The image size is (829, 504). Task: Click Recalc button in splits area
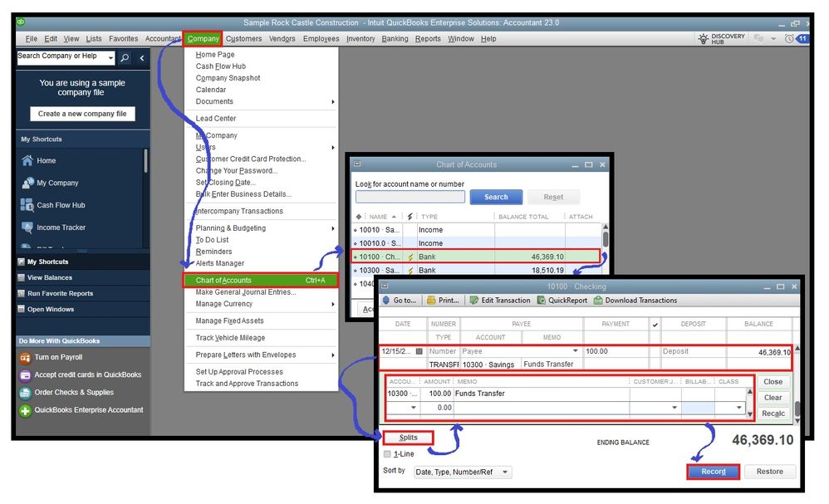(x=773, y=413)
